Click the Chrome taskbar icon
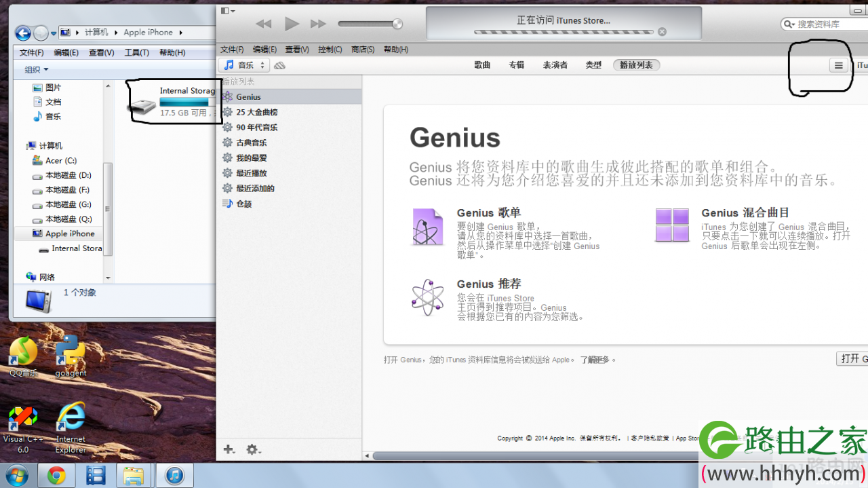The width and height of the screenshot is (868, 488). (x=56, y=476)
